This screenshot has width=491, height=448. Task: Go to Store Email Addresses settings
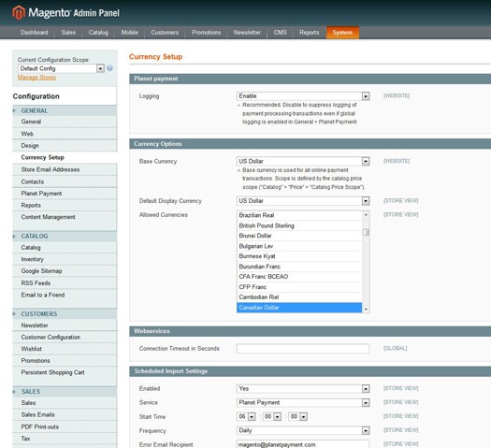click(x=65, y=169)
